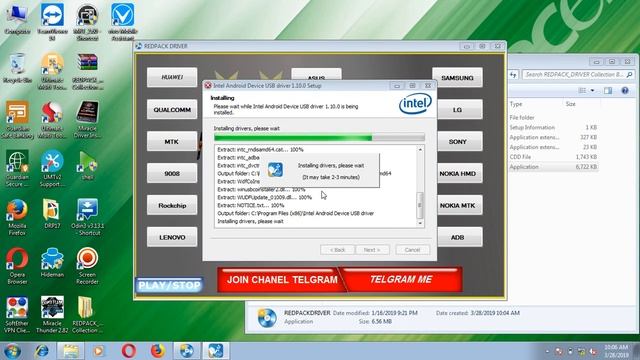Install the QUALCOMM driver

pos(172,109)
